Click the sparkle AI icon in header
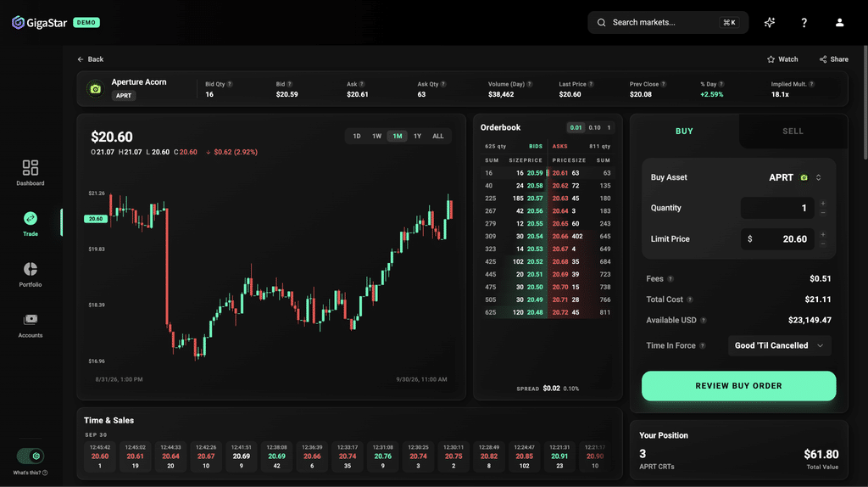 point(770,23)
